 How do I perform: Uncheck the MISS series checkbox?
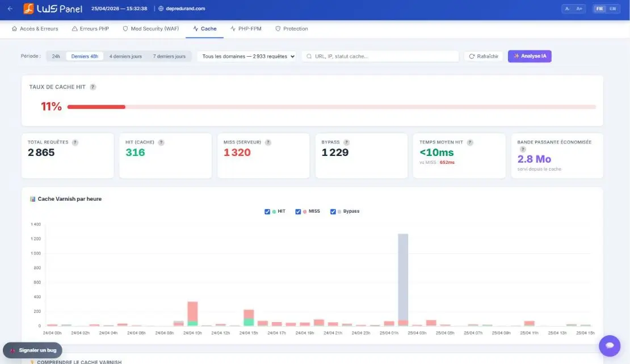(x=298, y=211)
